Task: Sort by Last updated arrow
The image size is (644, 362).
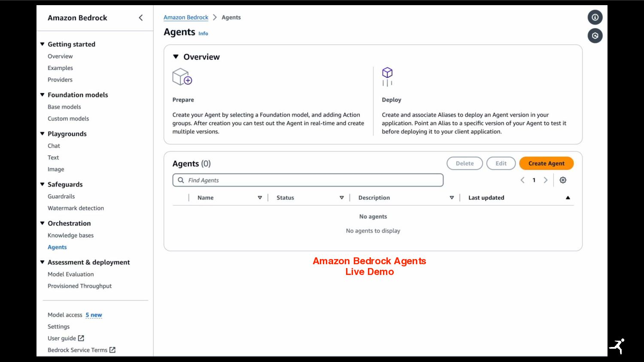Action: pos(568,198)
